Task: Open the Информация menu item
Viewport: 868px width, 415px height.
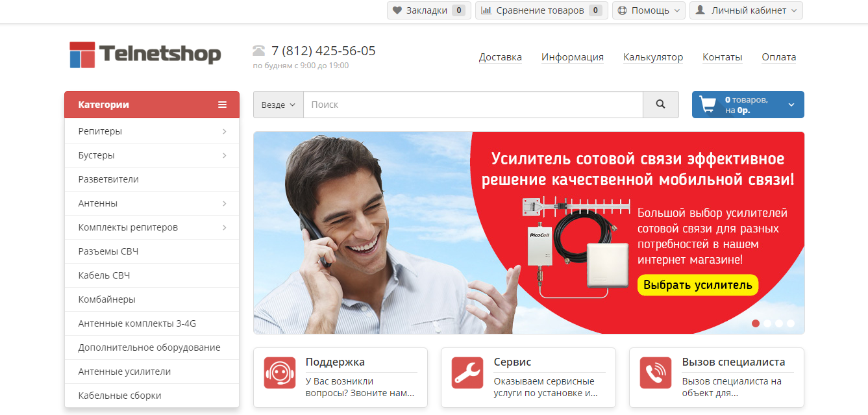Action: click(573, 57)
